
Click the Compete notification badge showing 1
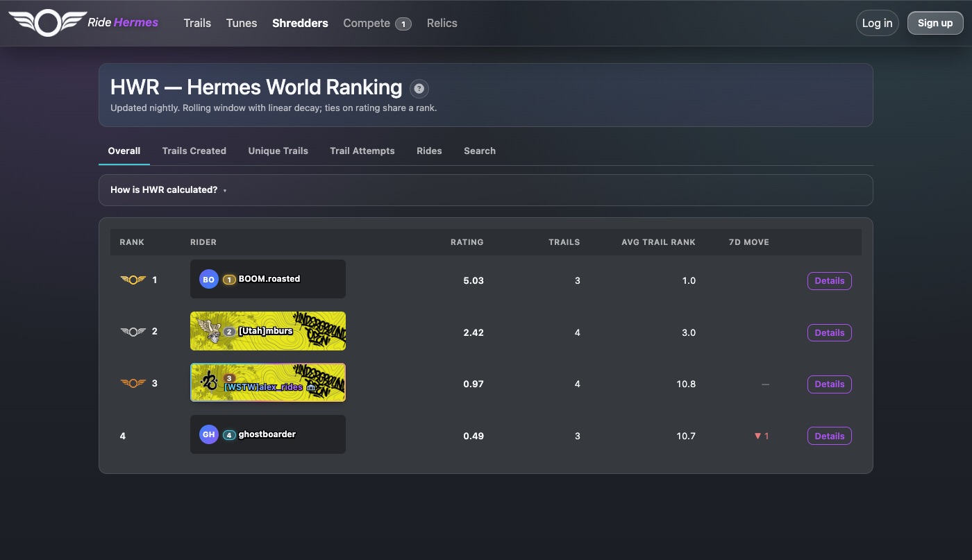pyautogui.click(x=403, y=24)
